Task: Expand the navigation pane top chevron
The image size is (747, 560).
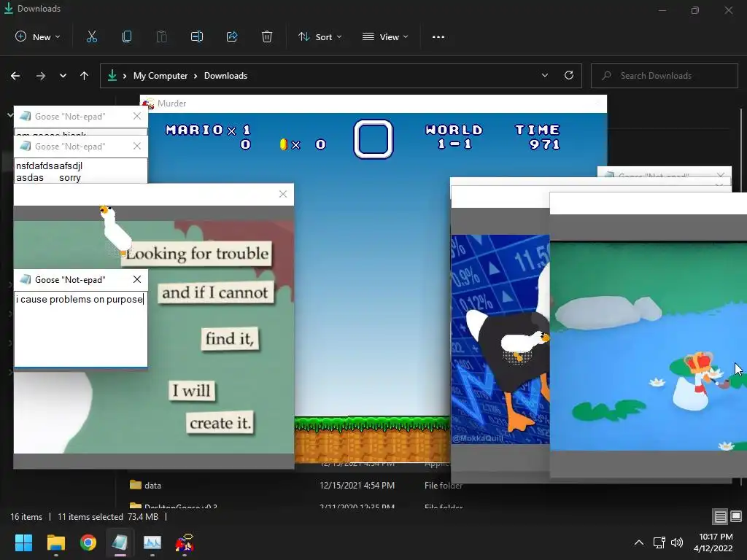Action: point(10,114)
